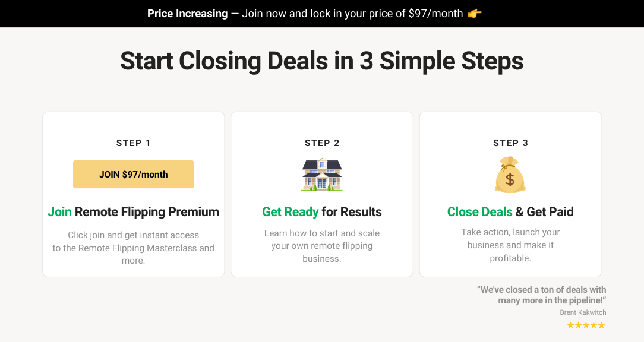This screenshot has width=644, height=342.
Task: Click the money bag icon under Step 3
Action: 510,175
